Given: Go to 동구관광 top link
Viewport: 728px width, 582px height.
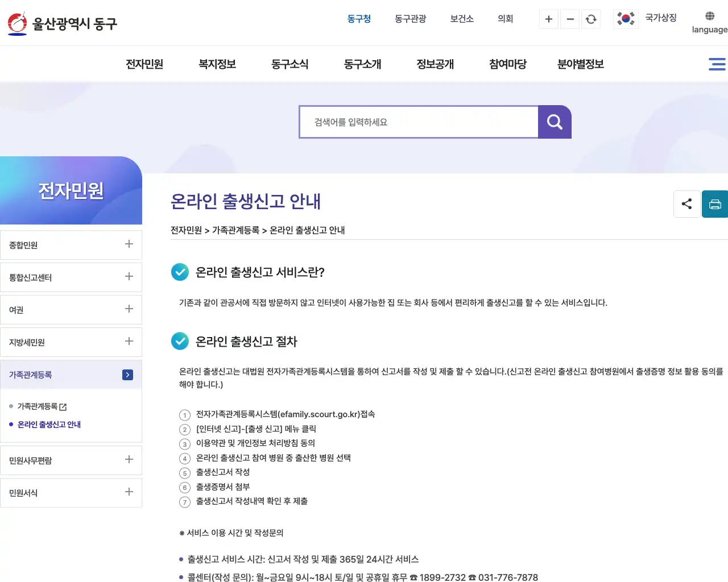Looking at the screenshot, I should (x=411, y=19).
